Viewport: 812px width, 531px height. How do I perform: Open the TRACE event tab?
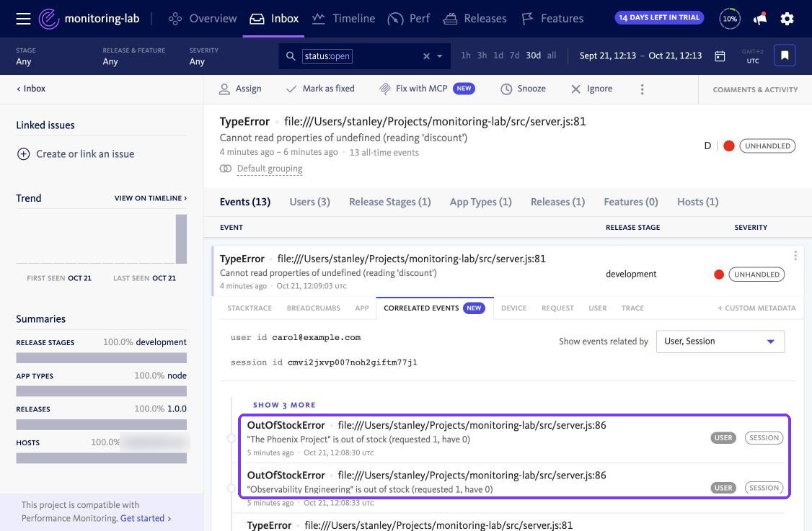tap(632, 308)
